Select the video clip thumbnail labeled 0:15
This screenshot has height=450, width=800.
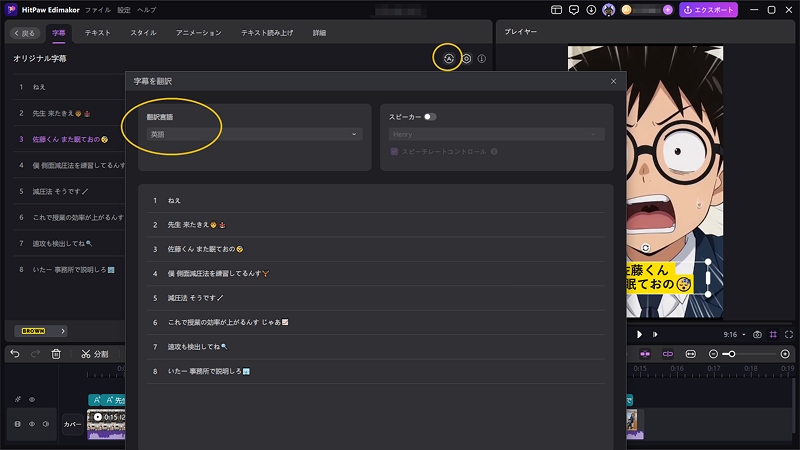coord(106,424)
